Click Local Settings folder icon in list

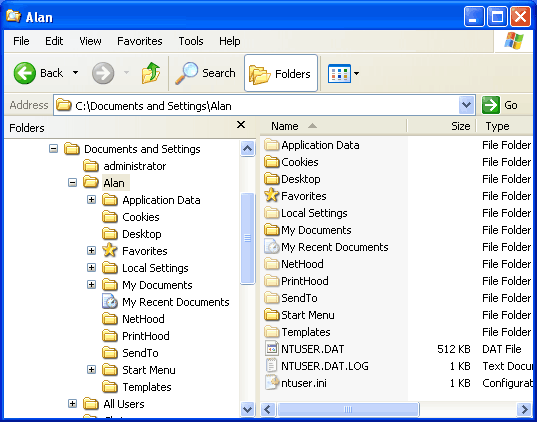(x=272, y=213)
